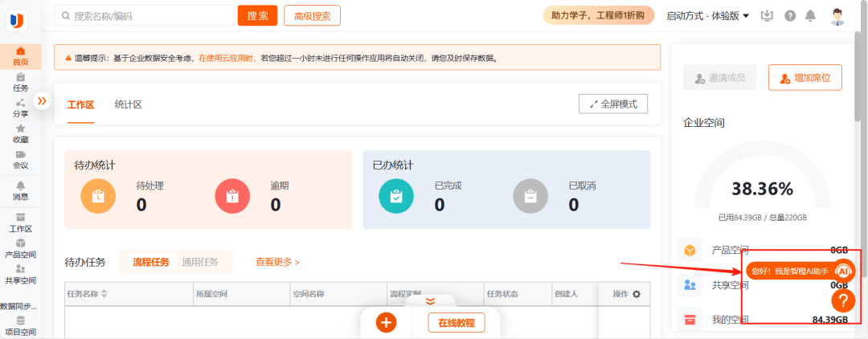Sort by the 任务名称 column arrows
The image size is (868, 339).
pos(104,294)
